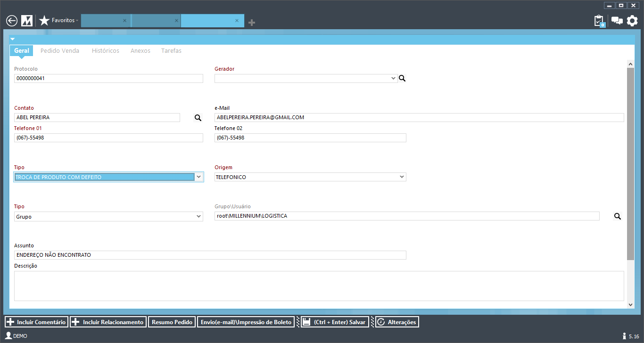Click the back arrow navigation icon
This screenshot has width=644, height=343.
12,21
